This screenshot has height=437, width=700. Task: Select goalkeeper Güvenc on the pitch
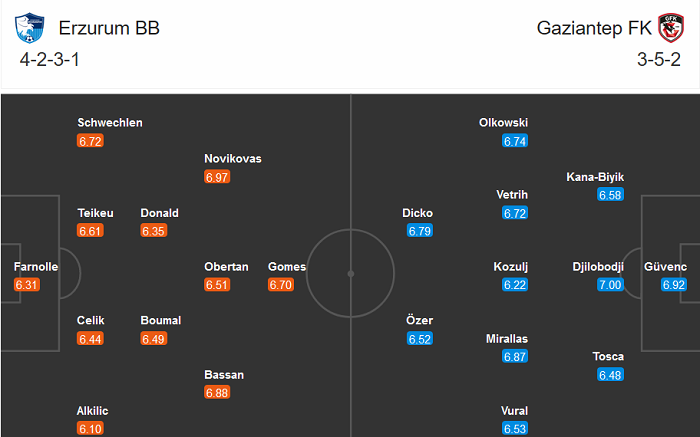[666, 267]
